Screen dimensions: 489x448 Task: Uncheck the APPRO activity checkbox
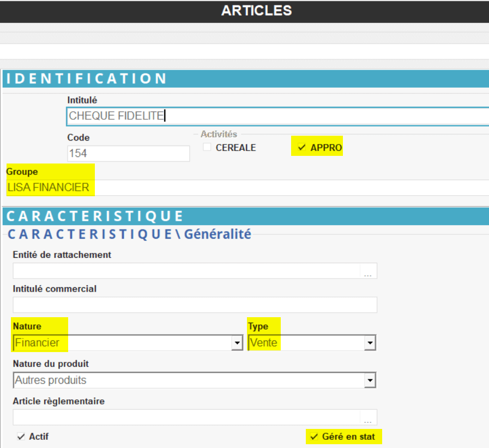coord(301,148)
